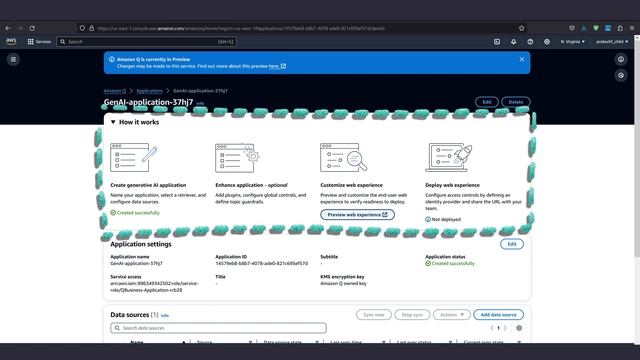The width and height of the screenshot is (640, 360).
Task: Click the Create generative AI application illustration
Action: tap(134, 158)
